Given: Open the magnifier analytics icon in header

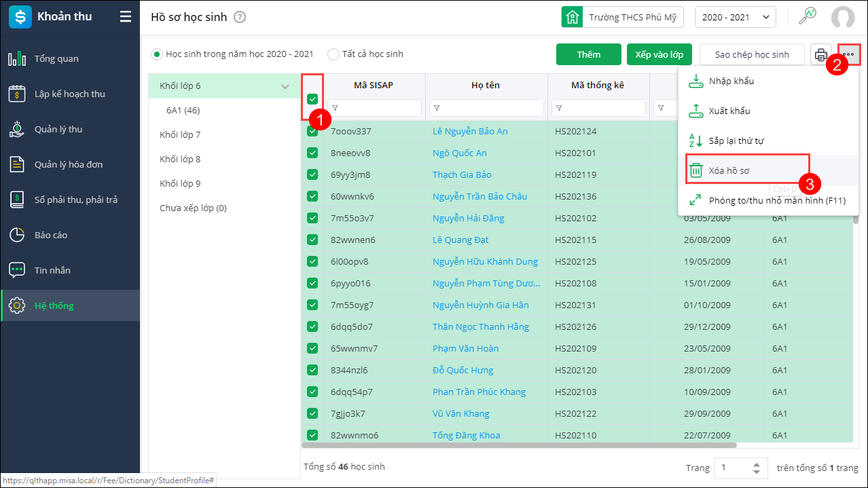Looking at the screenshot, I should click(808, 17).
